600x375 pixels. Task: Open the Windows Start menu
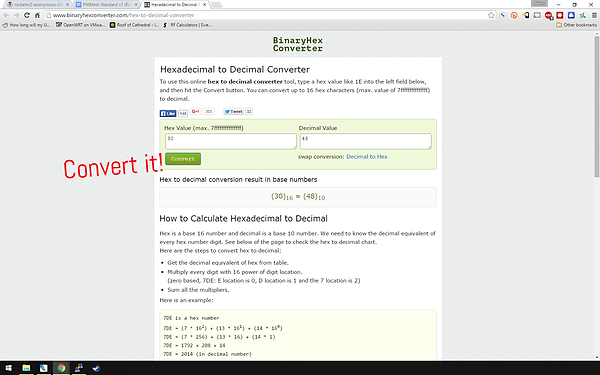pos(8,368)
